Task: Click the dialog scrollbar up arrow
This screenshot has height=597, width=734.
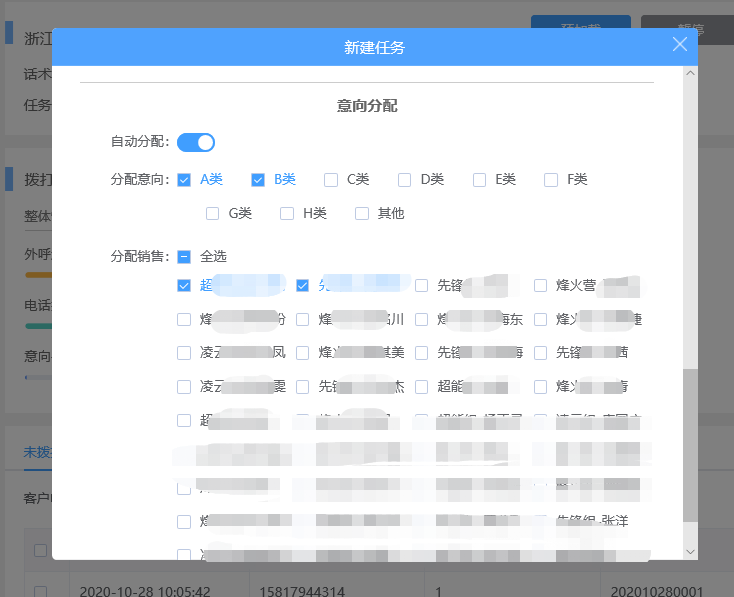Action: click(689, 73)
